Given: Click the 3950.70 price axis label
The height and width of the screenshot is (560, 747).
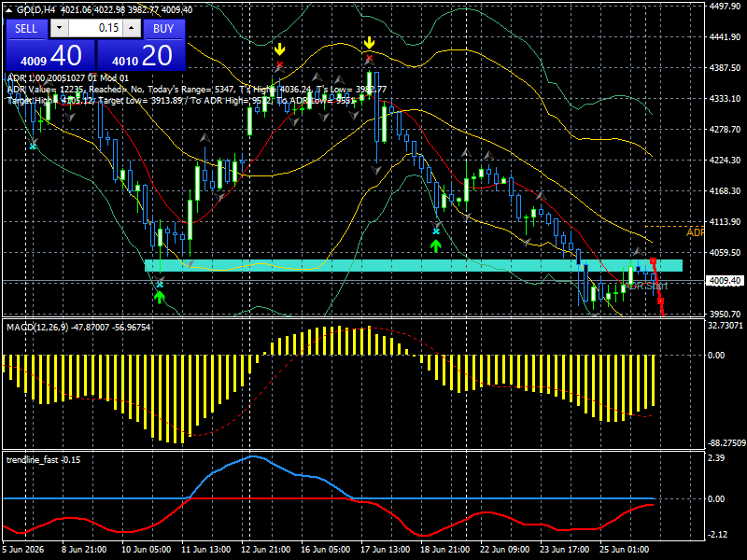Looking at the screenshot, I should point(725,315).
